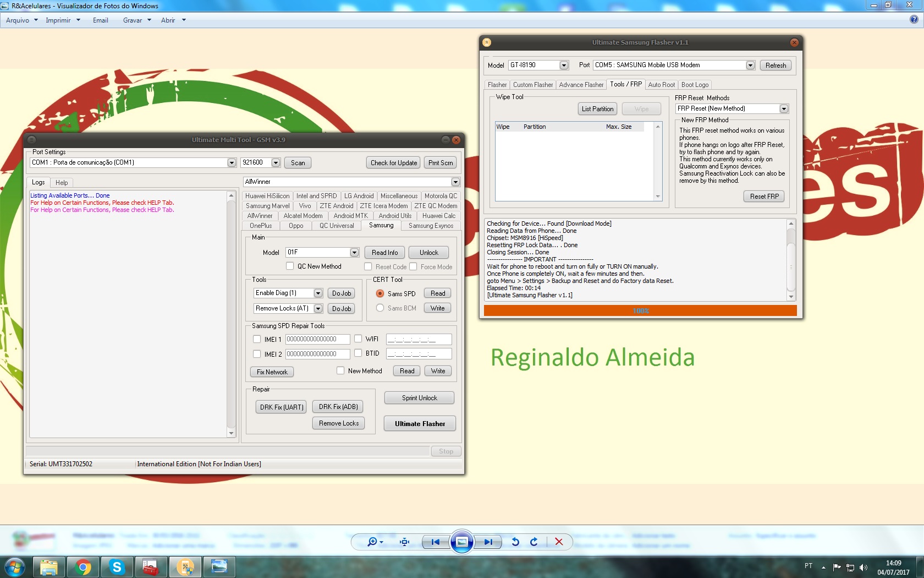The image size is (924, 578).
Task: Select the Samsung Exynos tab in Multi Tool
Action: 431,226
